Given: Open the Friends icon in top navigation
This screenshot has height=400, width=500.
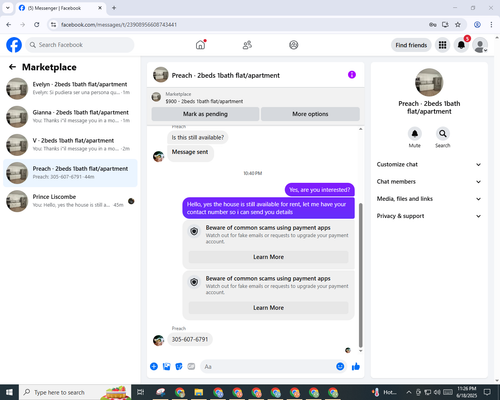Looking at the screenshot, I should pyautogui.click(x=247, y=45).
